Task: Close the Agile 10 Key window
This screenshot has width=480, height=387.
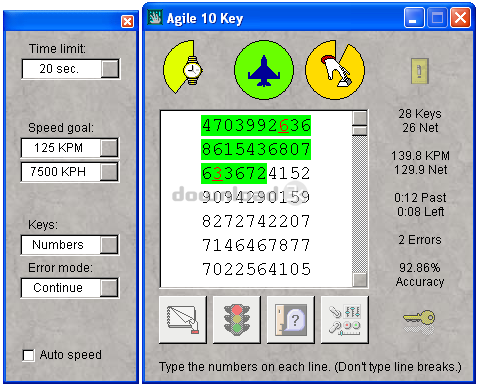Action: pos(460,18)
